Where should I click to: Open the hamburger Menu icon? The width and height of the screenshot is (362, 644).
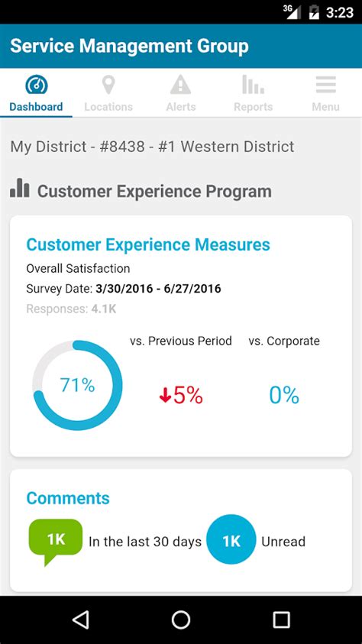325,85
